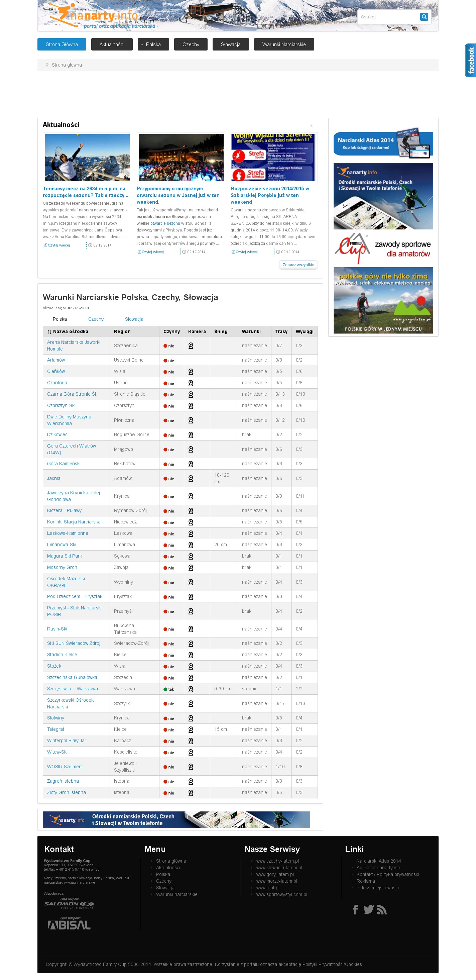Open the Facebook side tab

(x=470, y=60)
